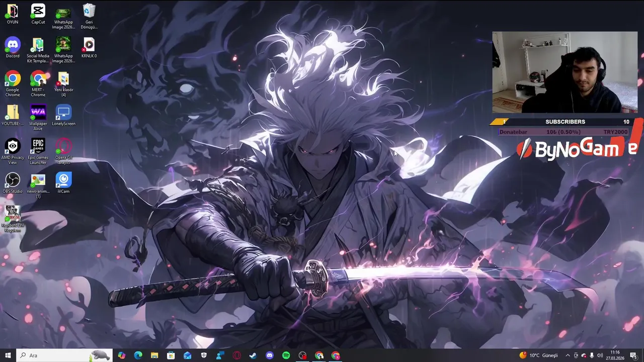Open the OneDrive tray icon with error
Image resolution: width=644 pixels, height=362 pixels.
(x=584, y=355)
